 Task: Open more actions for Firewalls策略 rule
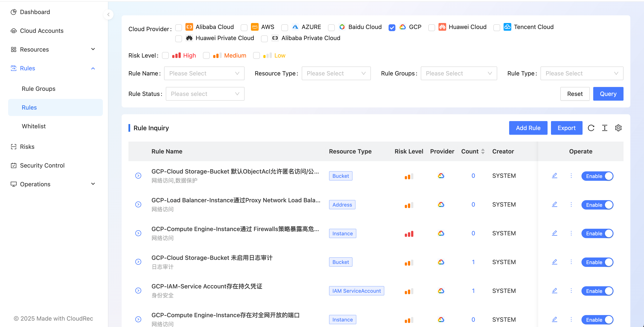click(x=571, y=233)
